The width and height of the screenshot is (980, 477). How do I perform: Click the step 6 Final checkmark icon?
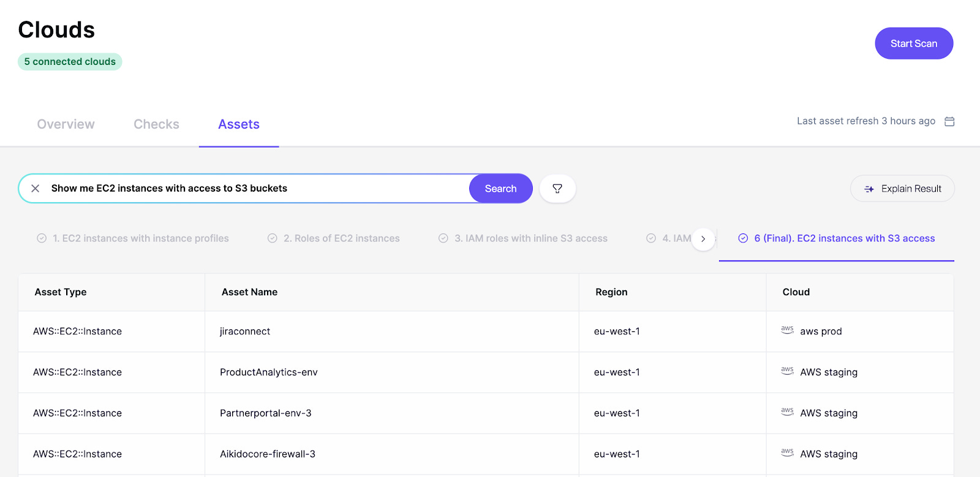(743, 238)
